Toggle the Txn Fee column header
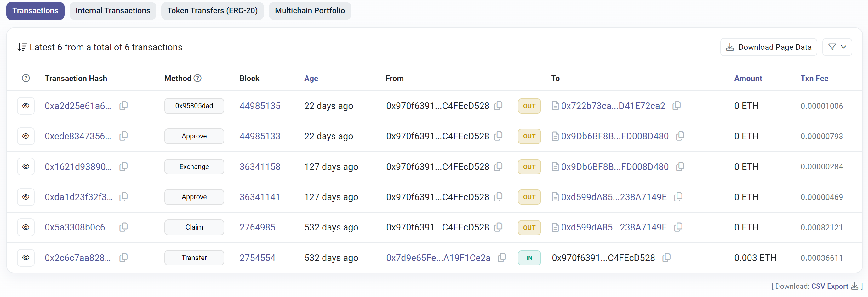Viewport: 868px width, 297px height. [x=814, y=78]
